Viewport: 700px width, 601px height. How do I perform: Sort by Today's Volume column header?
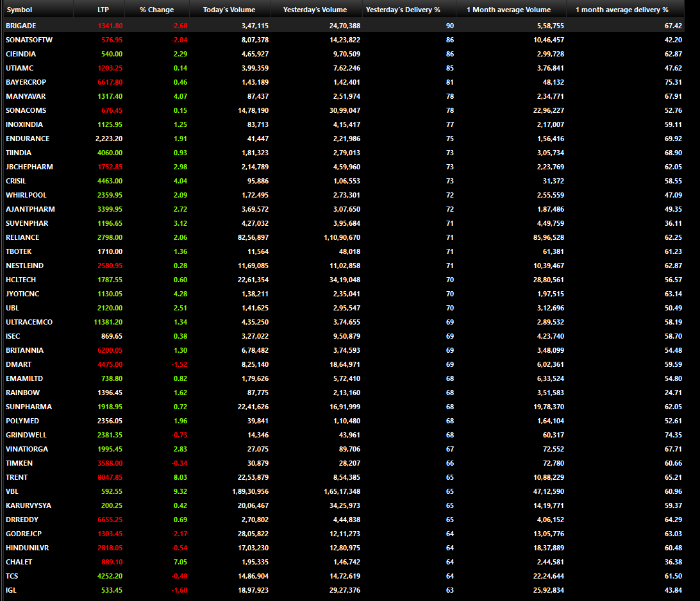(229, 10)
